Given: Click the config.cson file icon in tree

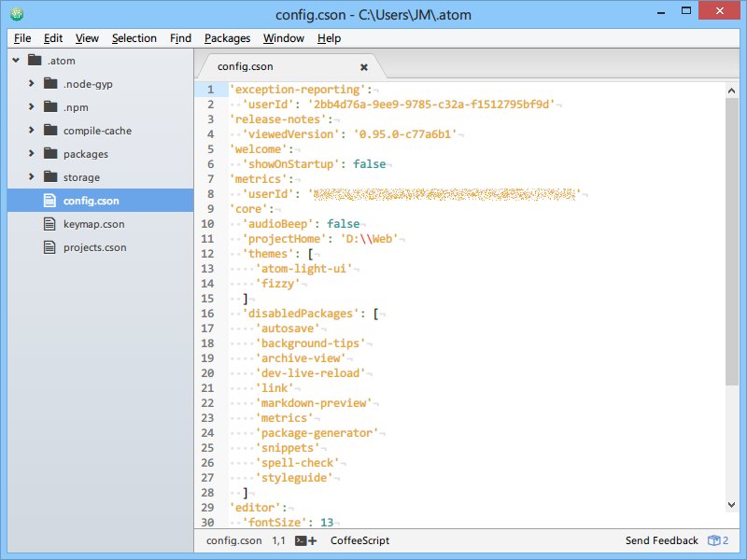Looking at the screenshot, I should [x=49, y=201].
